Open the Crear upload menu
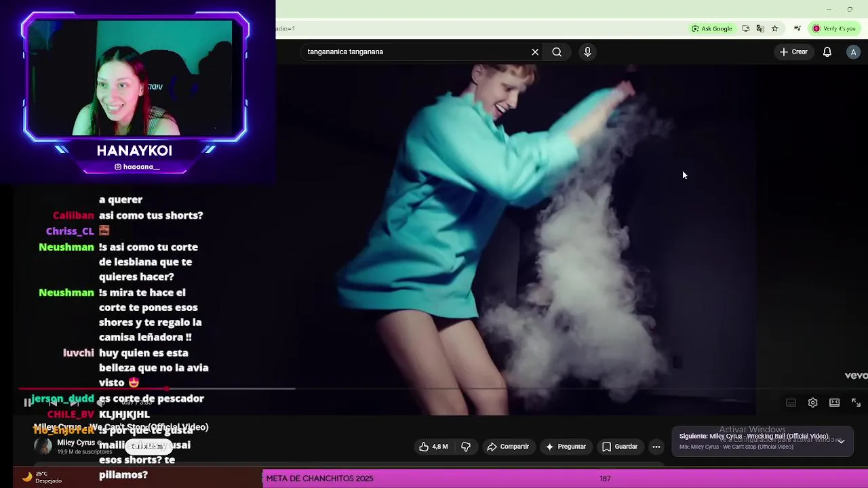The height and width of the screenshot is (488, 868). tap(793, 52)
